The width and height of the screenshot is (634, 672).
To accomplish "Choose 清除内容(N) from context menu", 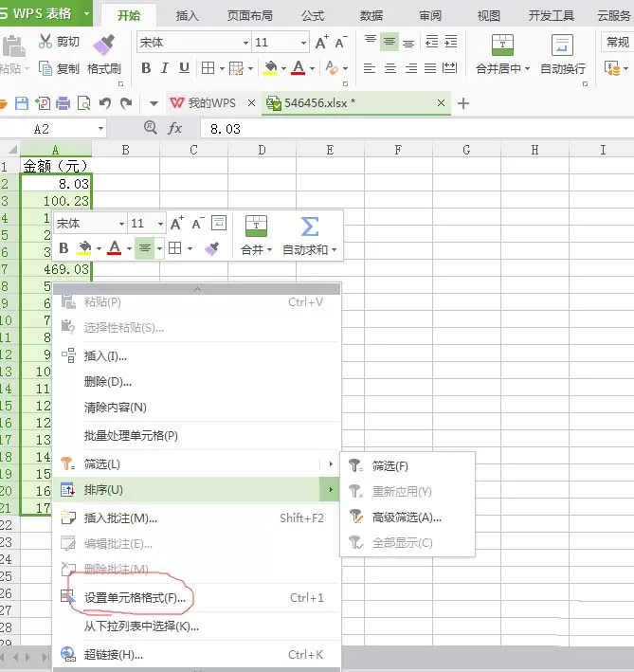I will [x=197, y=408].
